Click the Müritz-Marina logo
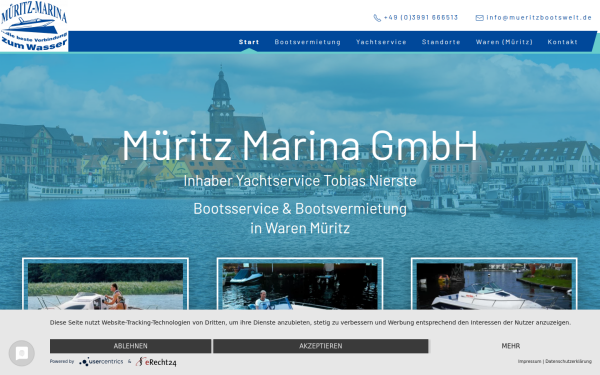 [34, 26]
